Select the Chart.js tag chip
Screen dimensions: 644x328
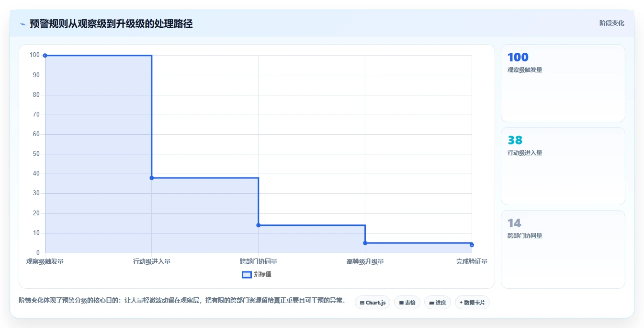tap(373, 303)
